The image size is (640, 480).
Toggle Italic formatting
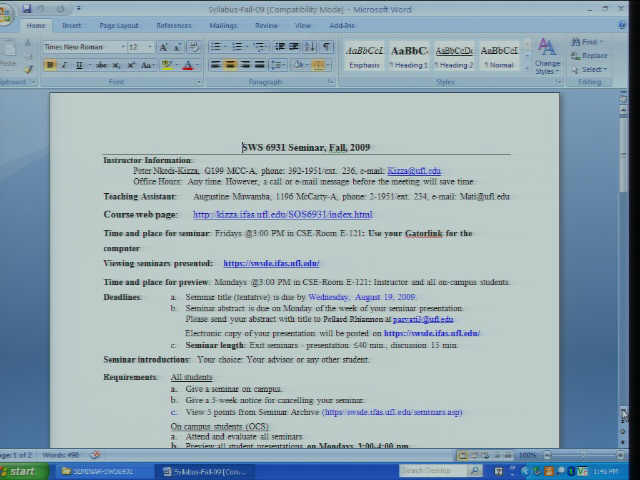coord(64,65)
